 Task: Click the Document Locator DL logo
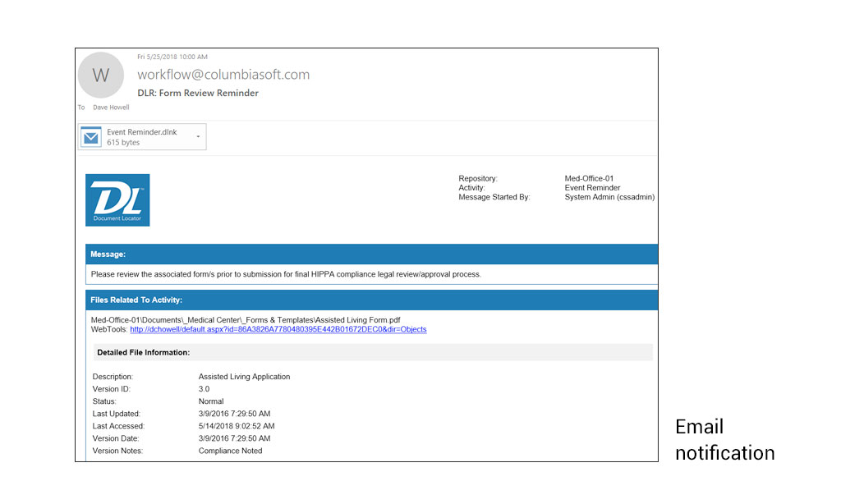pos(117,199)
